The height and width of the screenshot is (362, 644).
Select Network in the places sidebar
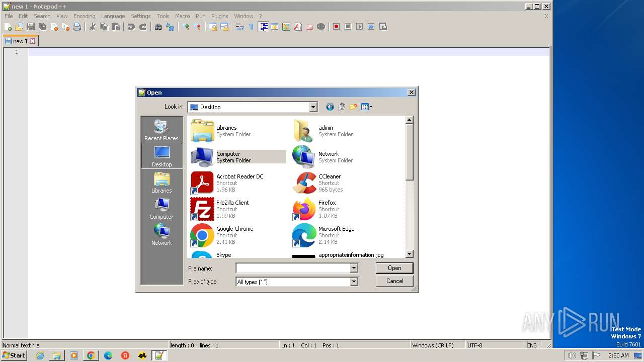[x=162, y=235]
